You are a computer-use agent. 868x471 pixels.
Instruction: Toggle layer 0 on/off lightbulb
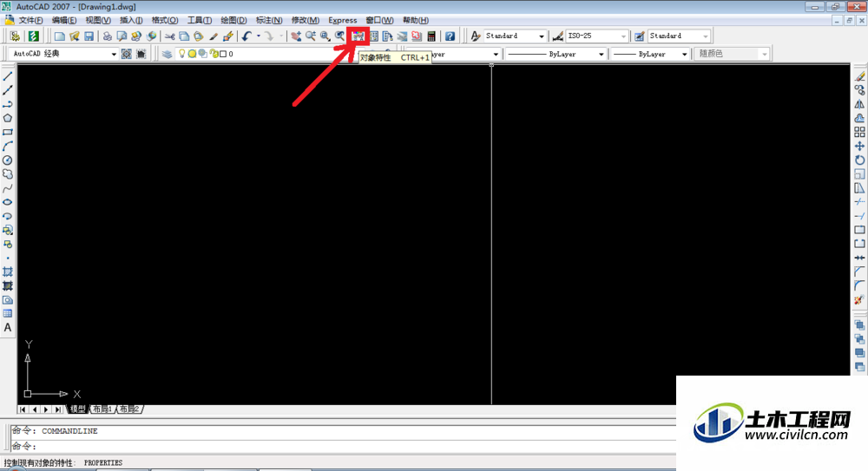click(x=181, y=54)
